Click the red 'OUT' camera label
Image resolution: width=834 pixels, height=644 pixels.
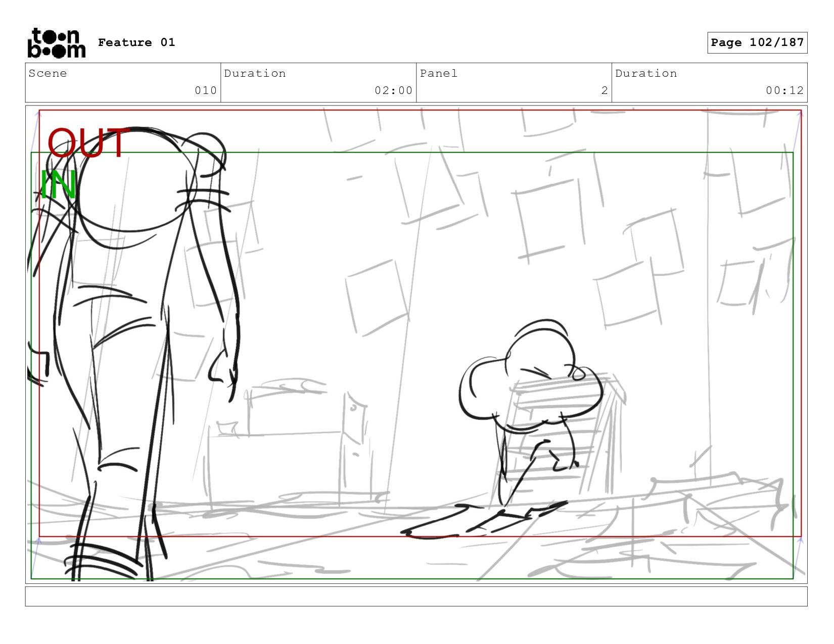click(88, 143)
